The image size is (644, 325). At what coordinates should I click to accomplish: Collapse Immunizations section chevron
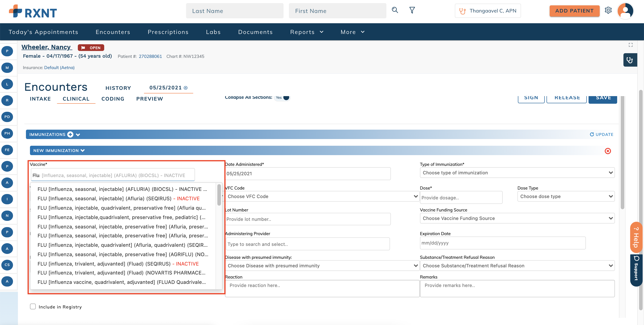[78, 135]
